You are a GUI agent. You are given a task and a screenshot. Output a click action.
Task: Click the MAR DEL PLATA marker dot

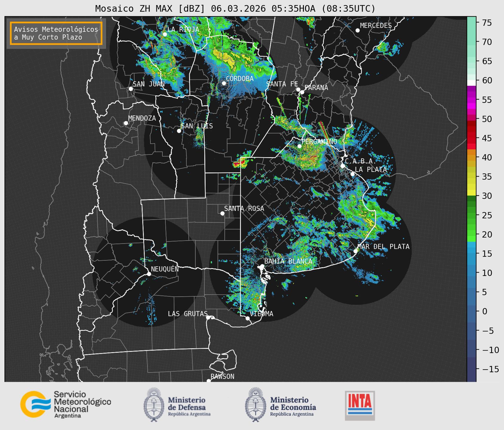click(355, 251)
